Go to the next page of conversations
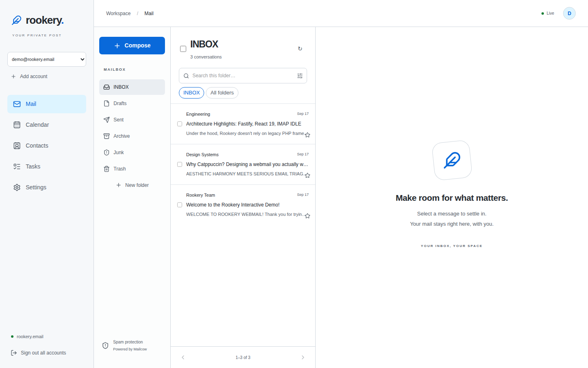The image size is (588, 368). tap(303, 357)
